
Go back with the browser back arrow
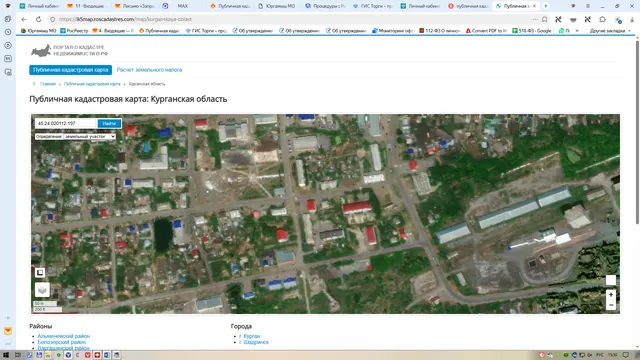point(24,19)
